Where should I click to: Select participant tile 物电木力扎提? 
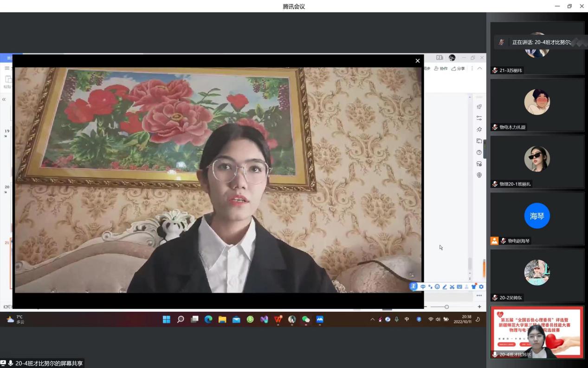537,105
